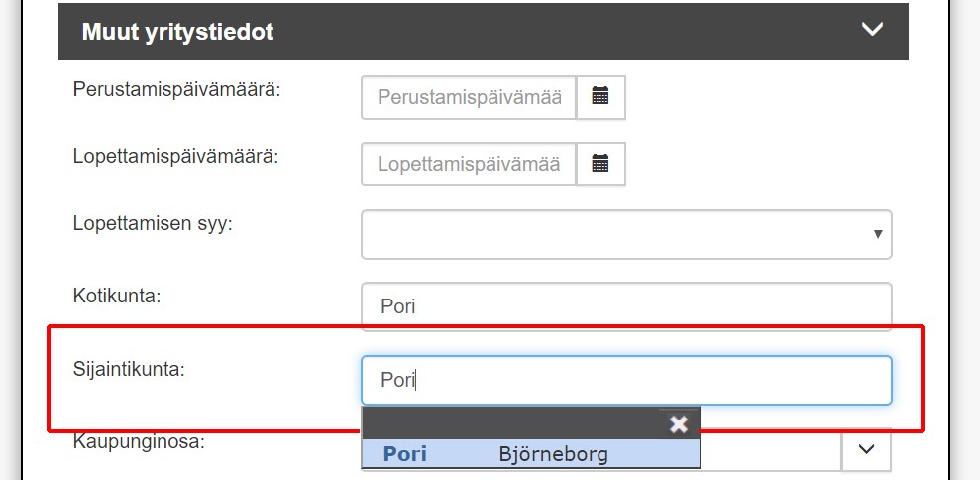
Task: Open calendar picker for Perustamispäivämäärä
Action: click(600, 97)
